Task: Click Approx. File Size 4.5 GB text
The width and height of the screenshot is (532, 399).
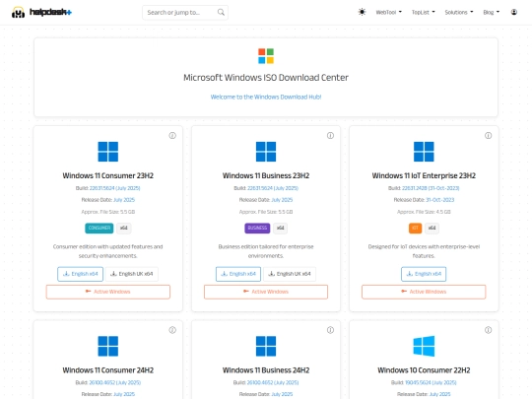Action: (424, 212)
